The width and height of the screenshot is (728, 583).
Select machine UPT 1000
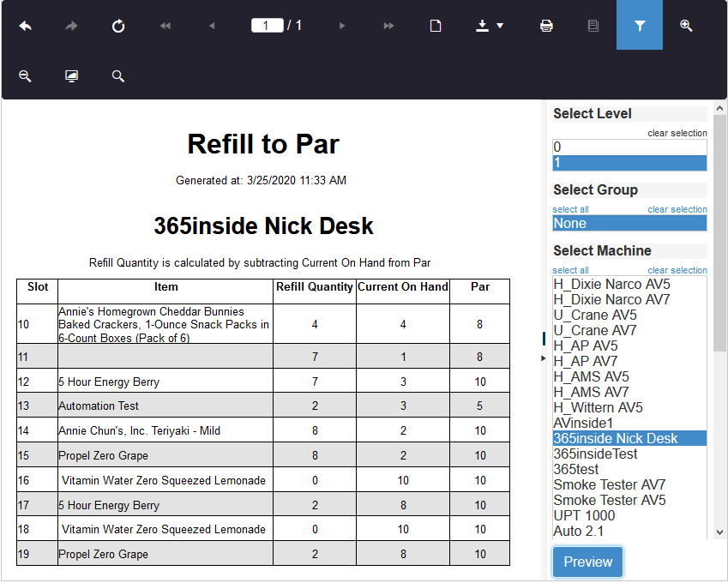click(629, 515)
